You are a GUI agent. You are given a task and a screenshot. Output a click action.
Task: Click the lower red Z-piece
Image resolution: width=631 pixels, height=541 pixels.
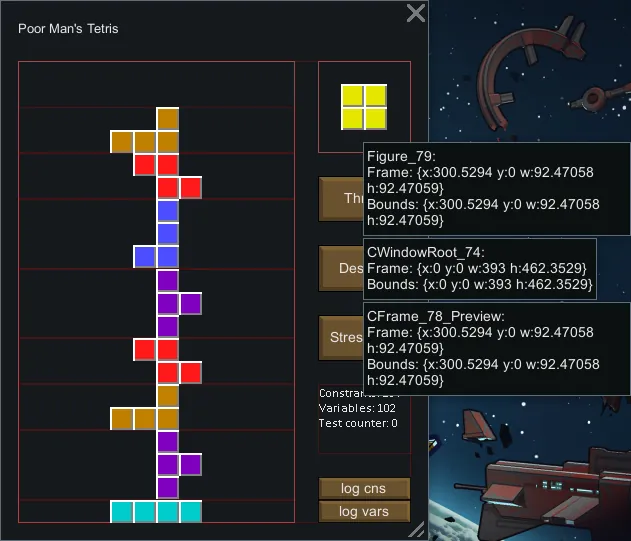point(167,361)
